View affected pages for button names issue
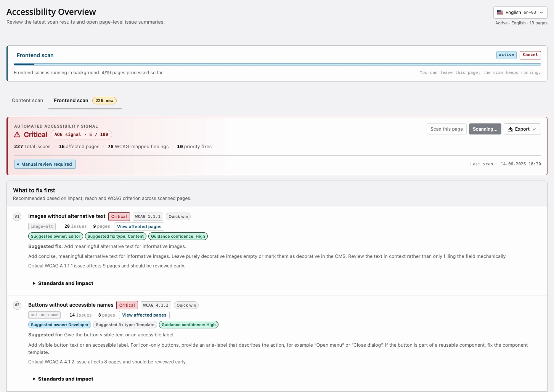554x392 pixels. 144,315
